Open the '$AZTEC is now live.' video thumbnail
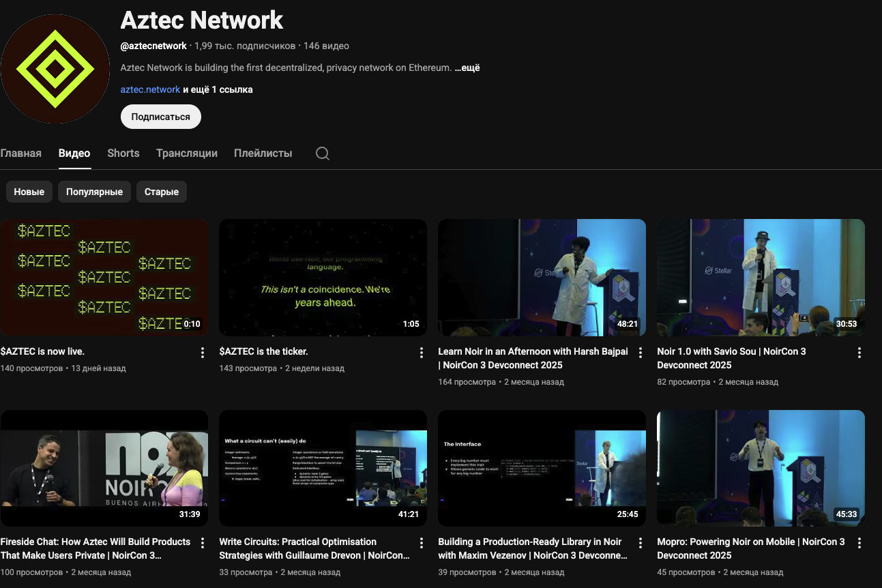The height and width of the screenshot is (588, 882). (104, 278)
